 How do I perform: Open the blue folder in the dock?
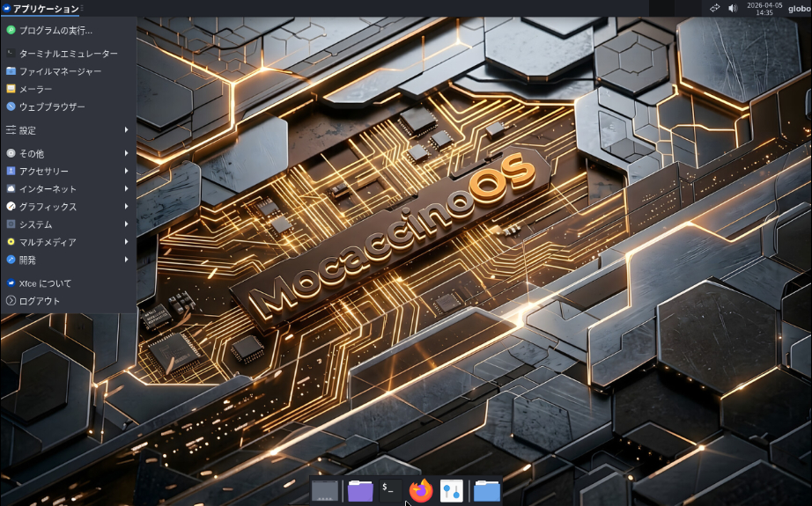coord(486,490)
